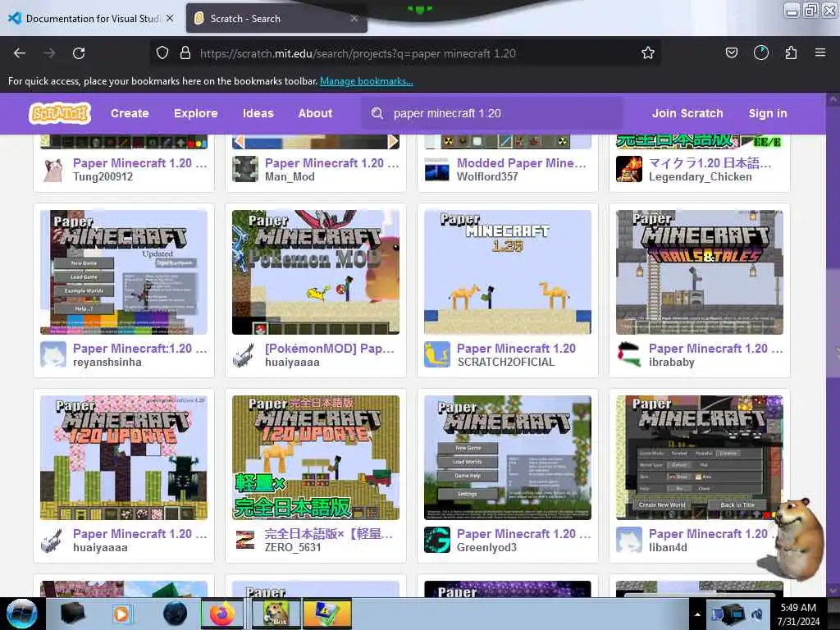The width and height of the screenshot is (840, 630).
Task: Click the site security padlock icon
Action: point(185,52)
